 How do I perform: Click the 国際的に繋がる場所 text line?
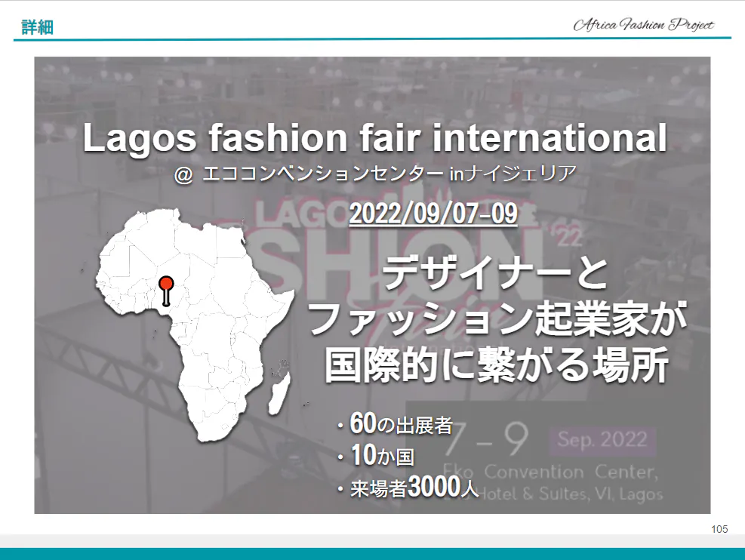click(496, 368)
